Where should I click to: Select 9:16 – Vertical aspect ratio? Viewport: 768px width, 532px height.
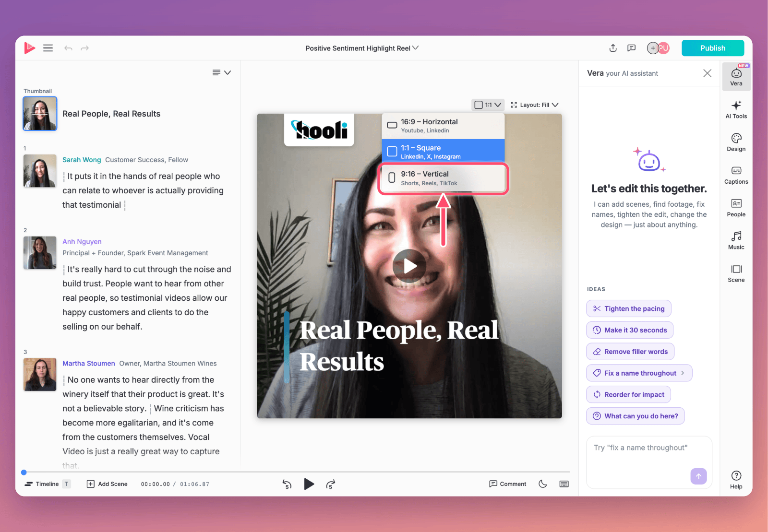443,178
